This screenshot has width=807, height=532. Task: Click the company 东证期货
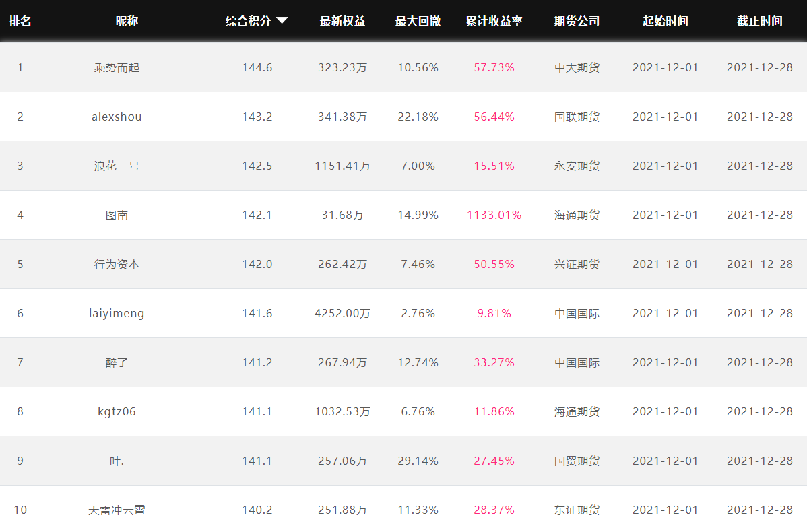click(577, 510)
